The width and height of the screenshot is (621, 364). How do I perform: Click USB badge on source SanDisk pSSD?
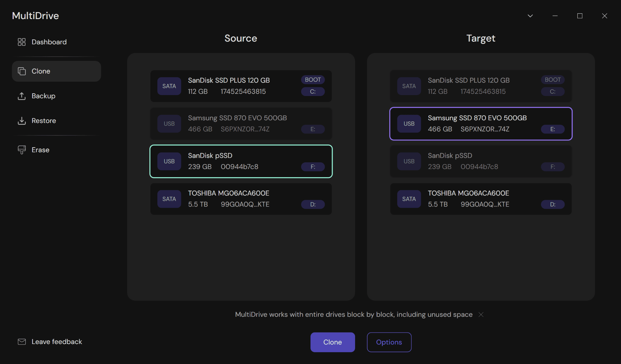pyautogui.click(x=169, y=161)
